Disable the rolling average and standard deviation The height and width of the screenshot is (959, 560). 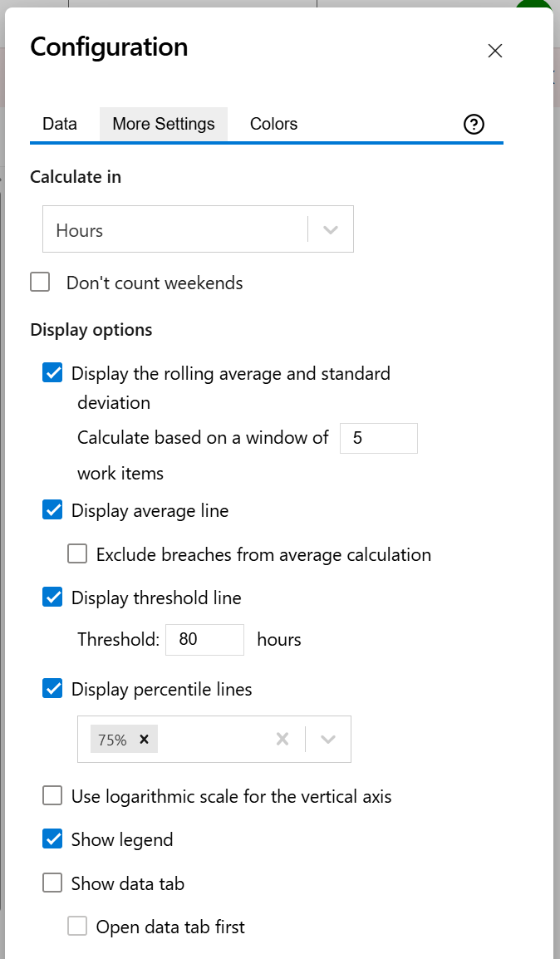[52, 373]
